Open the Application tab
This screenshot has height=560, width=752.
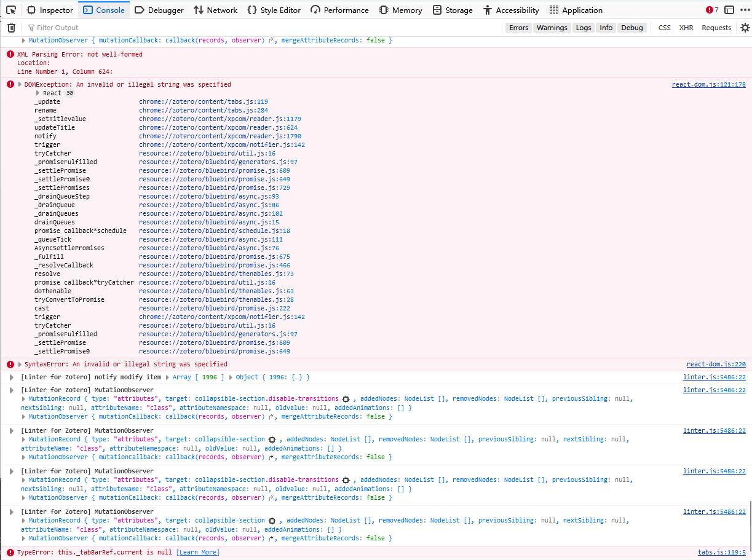576,10
